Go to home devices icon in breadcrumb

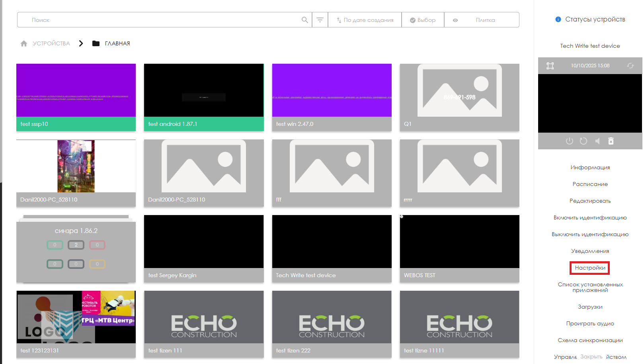click(x=24, y=43)
